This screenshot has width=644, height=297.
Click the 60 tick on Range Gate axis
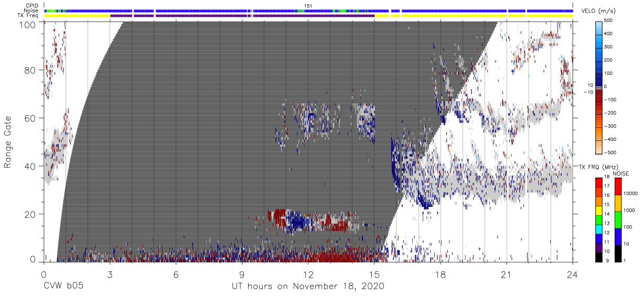point(30,118)
